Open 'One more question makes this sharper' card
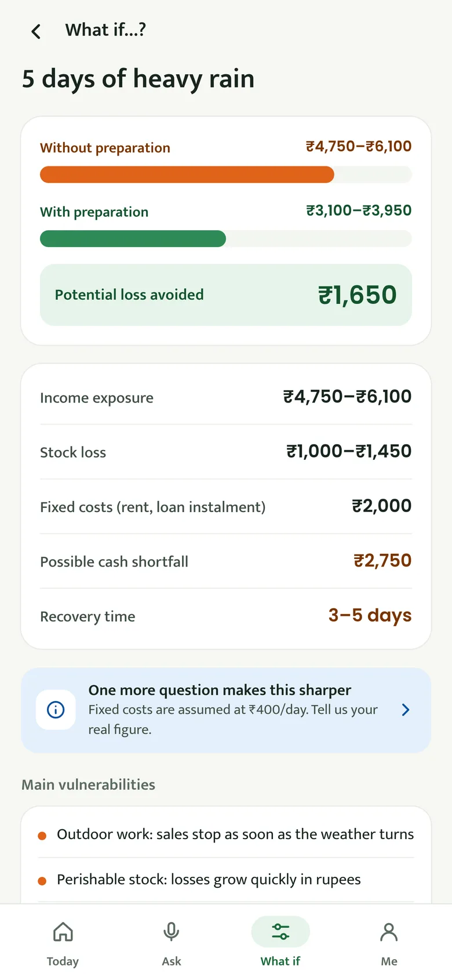Viewport: 452px width, 980px height. [x=226, y=710]
